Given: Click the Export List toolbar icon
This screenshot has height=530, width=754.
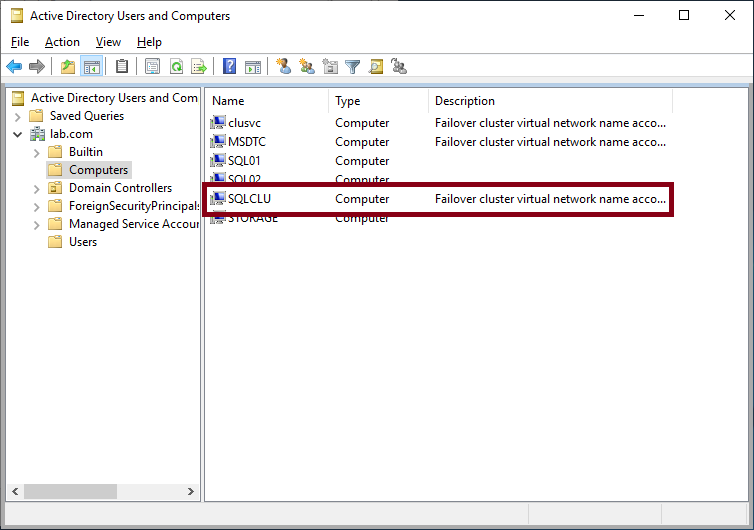Looking at the screenshot, I should pos(199,66).
